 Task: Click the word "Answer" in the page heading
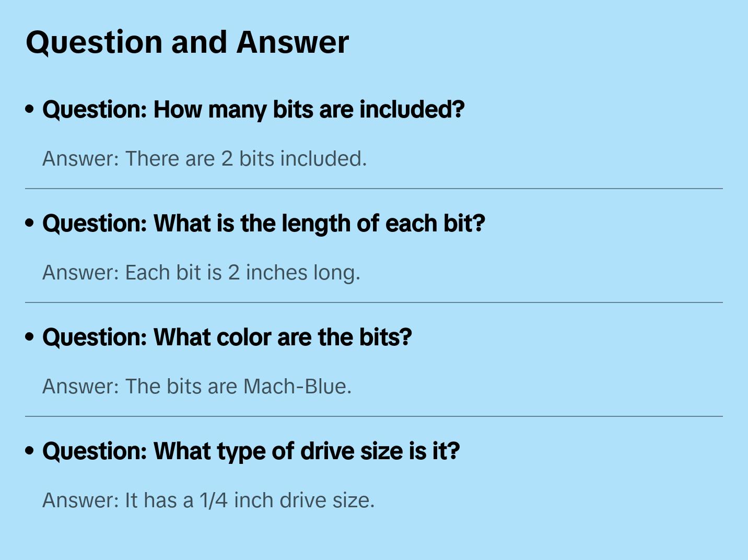click(293, 42)
